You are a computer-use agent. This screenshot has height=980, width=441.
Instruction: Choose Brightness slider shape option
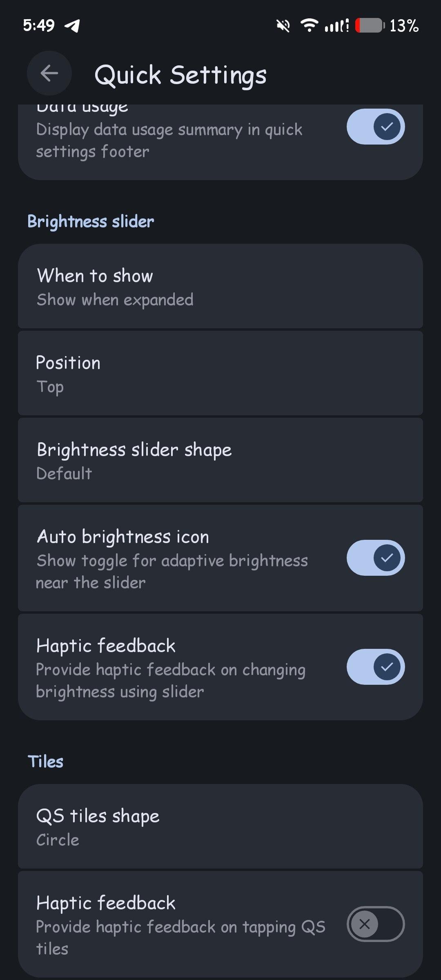click(220, 461)
